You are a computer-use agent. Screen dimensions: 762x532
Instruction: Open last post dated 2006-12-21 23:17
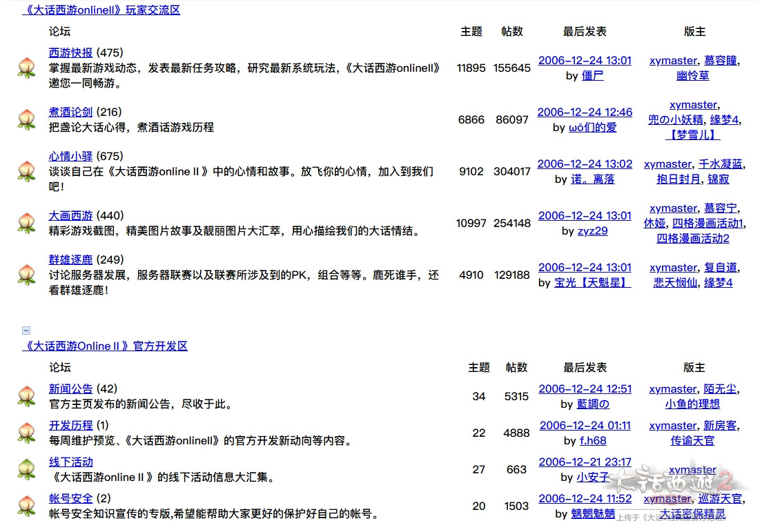(x=585, y=462)
